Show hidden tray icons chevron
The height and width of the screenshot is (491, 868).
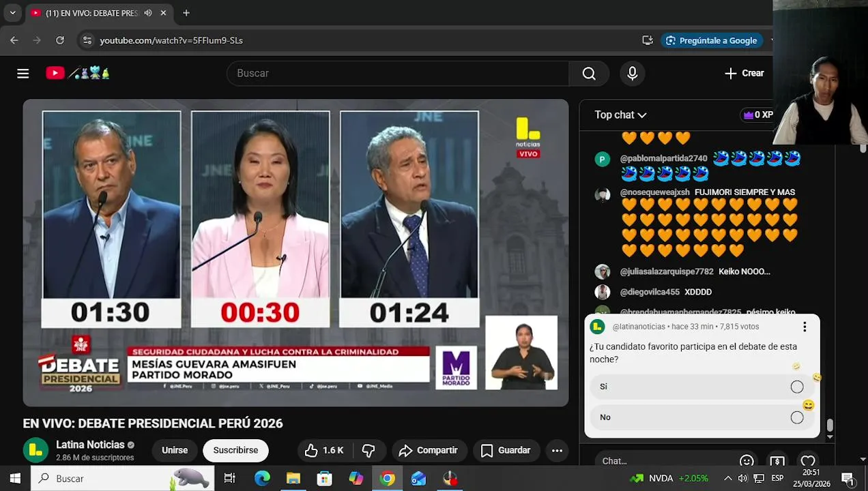tap(727, 478)
